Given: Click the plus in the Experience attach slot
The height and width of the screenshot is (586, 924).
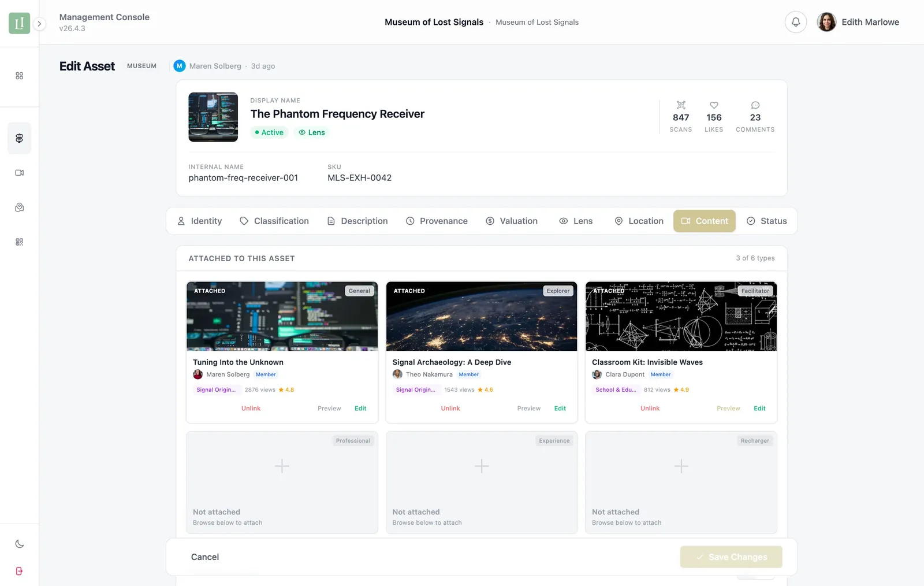Looking at the screenshot, I should (481, 466).
